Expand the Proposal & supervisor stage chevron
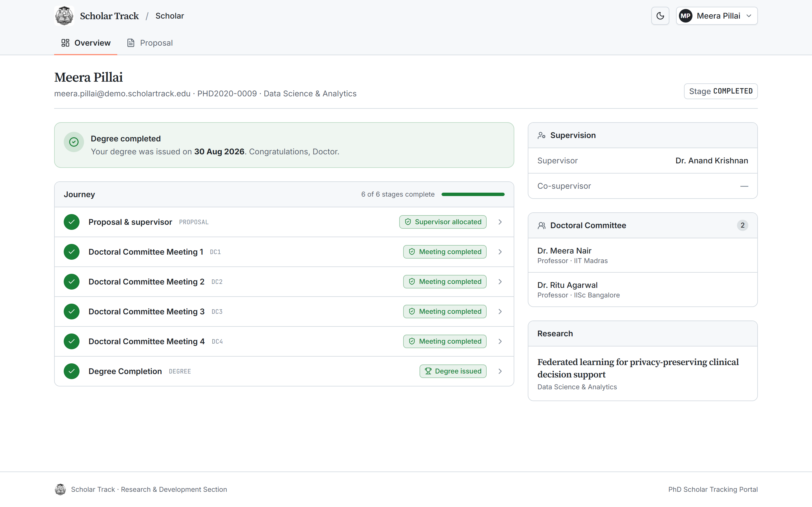812x507 pixels. [500, 222]
